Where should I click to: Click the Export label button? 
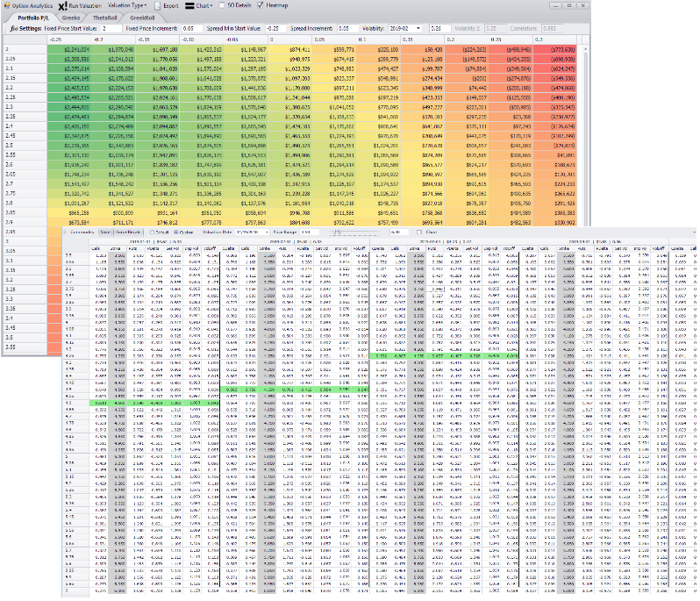coord(170,6)
